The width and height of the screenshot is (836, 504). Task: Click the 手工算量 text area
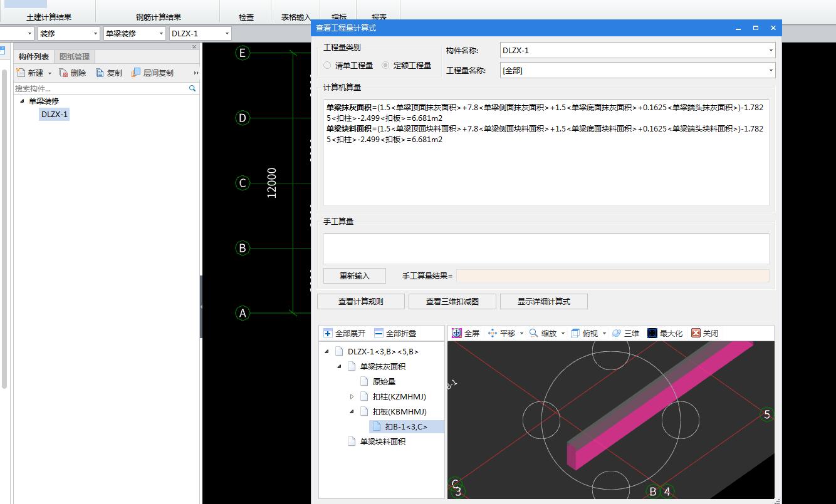click(x=546, y=249)
